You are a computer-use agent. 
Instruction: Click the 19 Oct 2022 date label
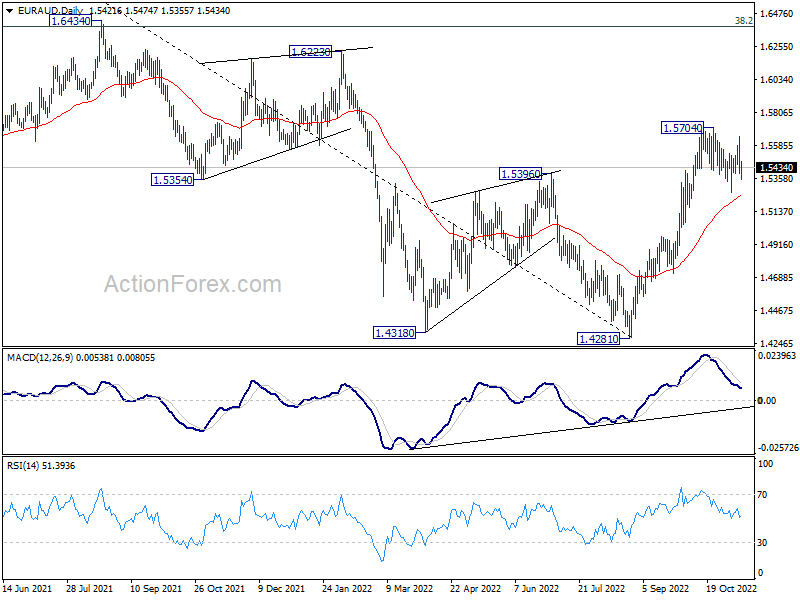[731, 588]
